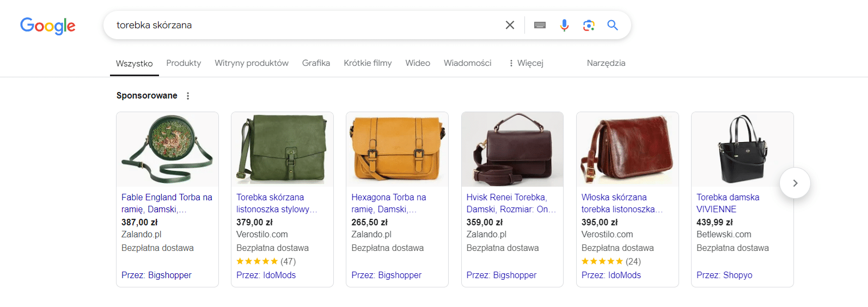Click the Sponsorowane label
The width and height of the screenshot is (868, 307).
(x=147, y=95)
